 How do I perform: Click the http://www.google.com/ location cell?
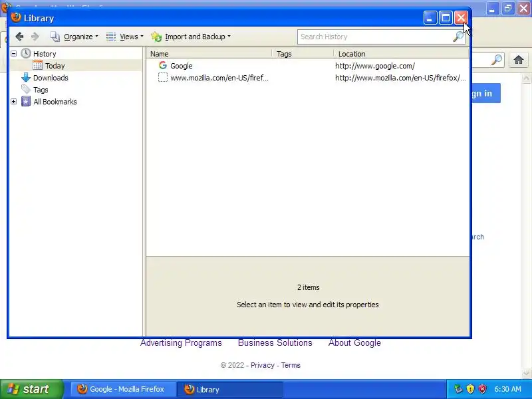point(375,66)
